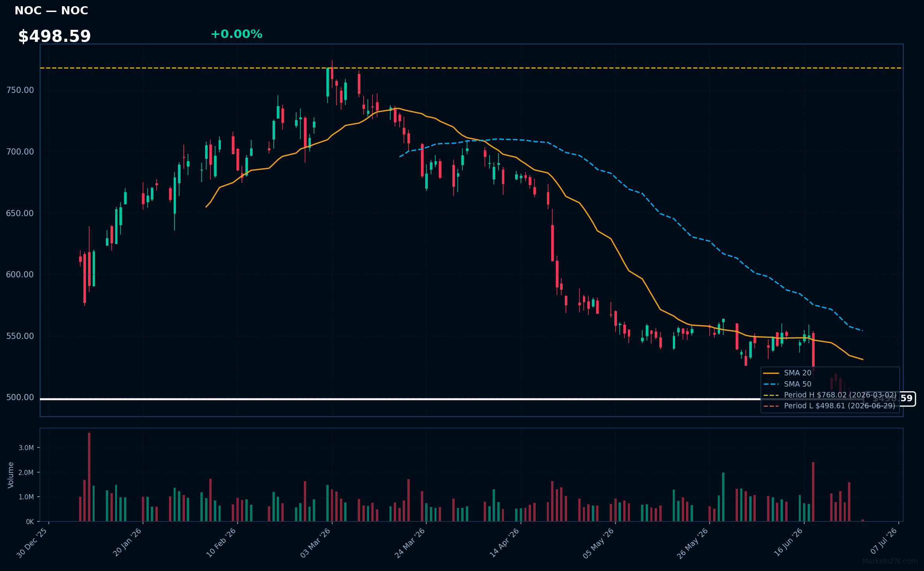Viewport: 924px width, 571px height.
Task: Click the +0.00% change percentage
Action: (x=236, y=34)
